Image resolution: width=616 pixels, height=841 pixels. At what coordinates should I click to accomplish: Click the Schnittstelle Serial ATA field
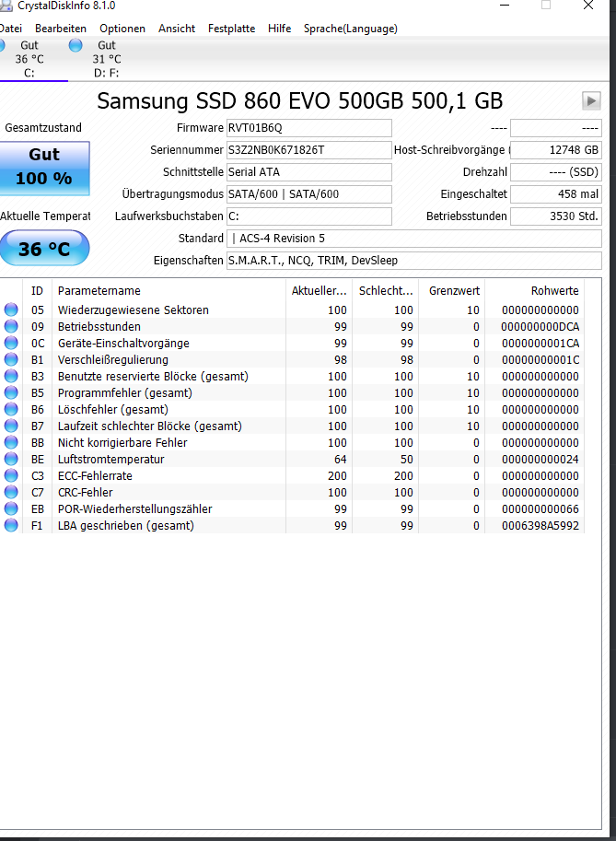[308, 171]
